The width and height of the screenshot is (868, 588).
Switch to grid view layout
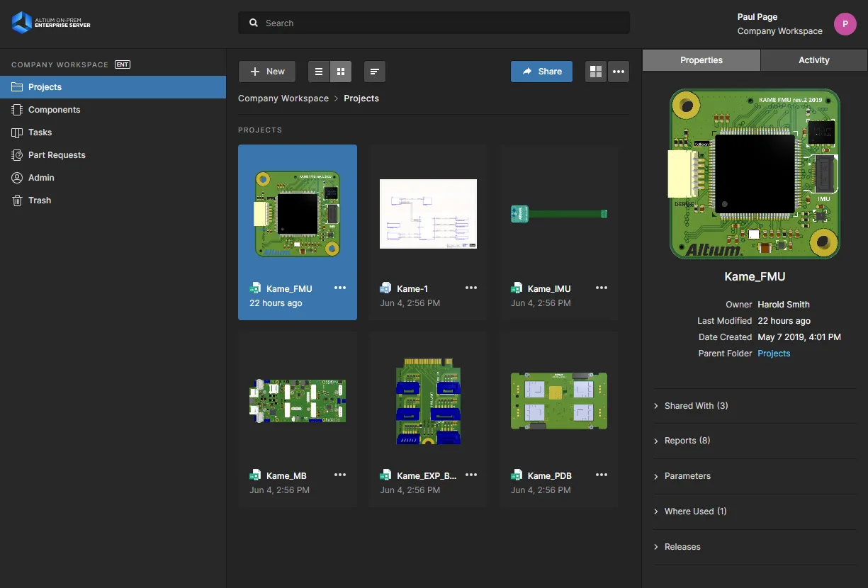point(341,72)
